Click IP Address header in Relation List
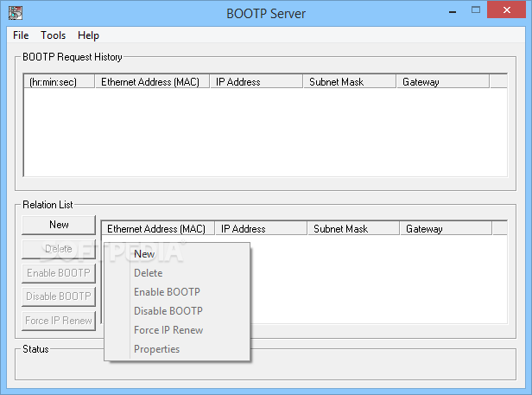The width and height of the screenshot is (532, 395). 261,229
